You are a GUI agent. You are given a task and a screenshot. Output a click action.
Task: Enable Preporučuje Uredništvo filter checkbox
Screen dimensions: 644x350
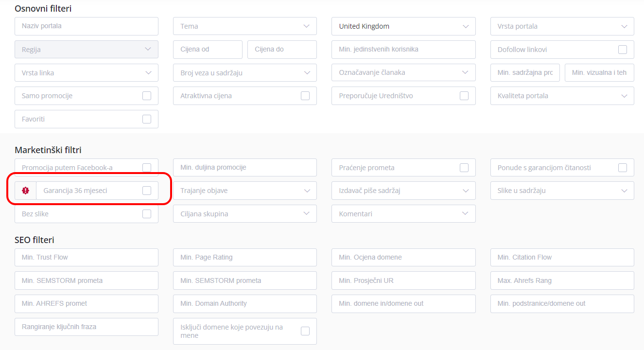(x=464, y=96)
